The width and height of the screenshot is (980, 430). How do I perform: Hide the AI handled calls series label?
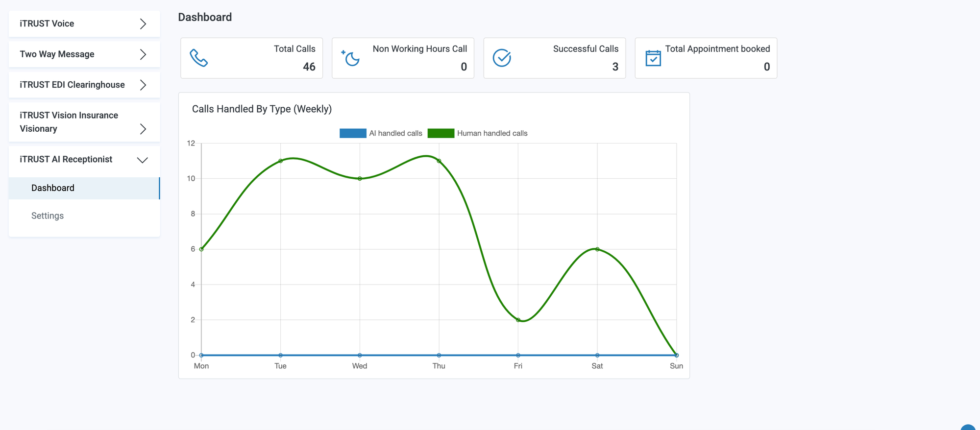click(x=395, y=133)
